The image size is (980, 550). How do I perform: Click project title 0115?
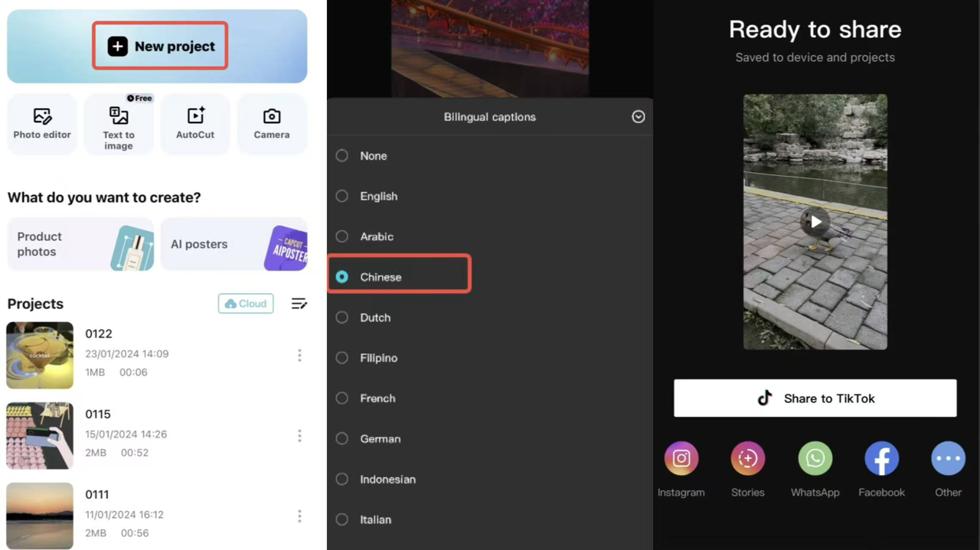pyautogui.click(x=98, y=414)
